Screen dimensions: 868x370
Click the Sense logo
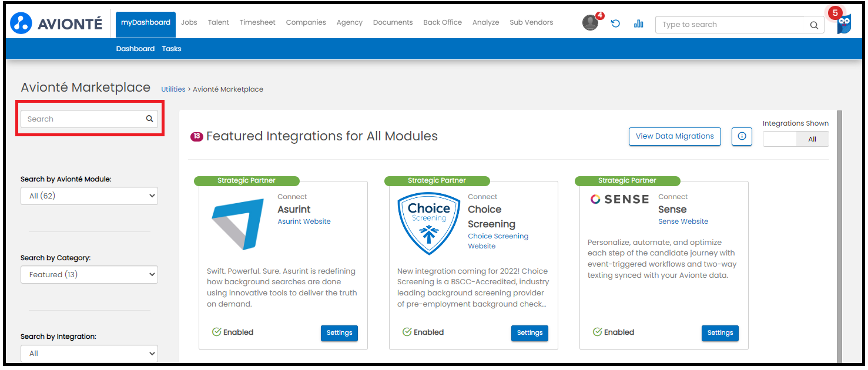tap(619, 200)
